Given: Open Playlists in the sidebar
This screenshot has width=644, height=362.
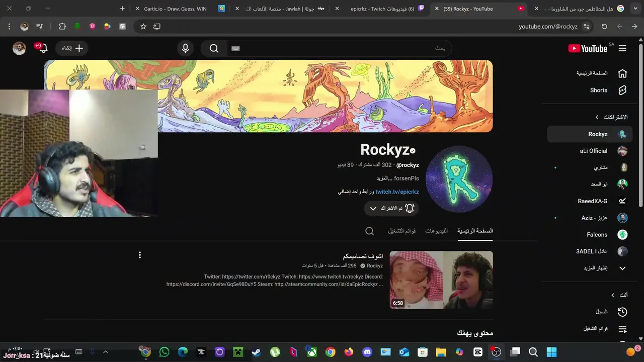Looking at the screenshot, I should [590, 329].
